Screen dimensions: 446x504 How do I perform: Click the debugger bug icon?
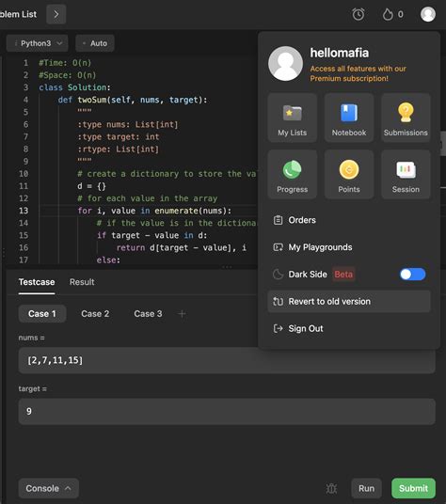[x=331, y=488]
